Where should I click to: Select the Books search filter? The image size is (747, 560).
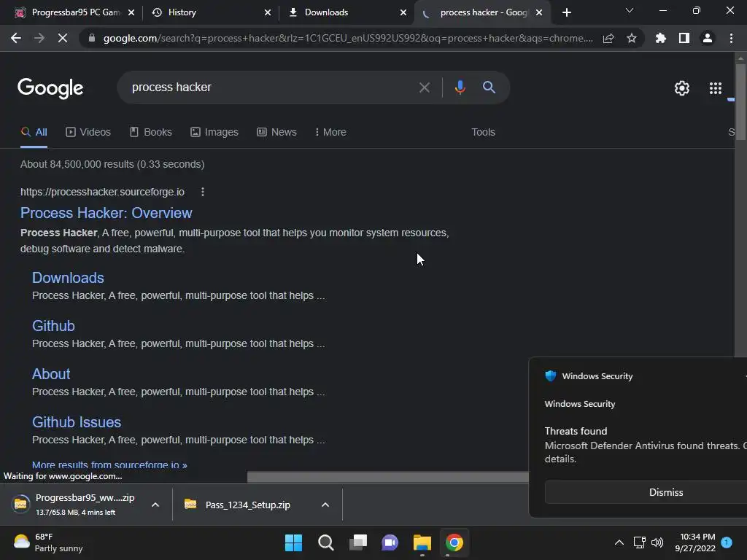150,132
